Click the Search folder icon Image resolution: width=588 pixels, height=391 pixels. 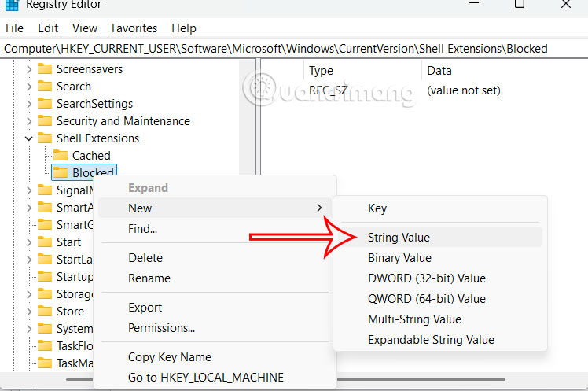click(45, 87)
